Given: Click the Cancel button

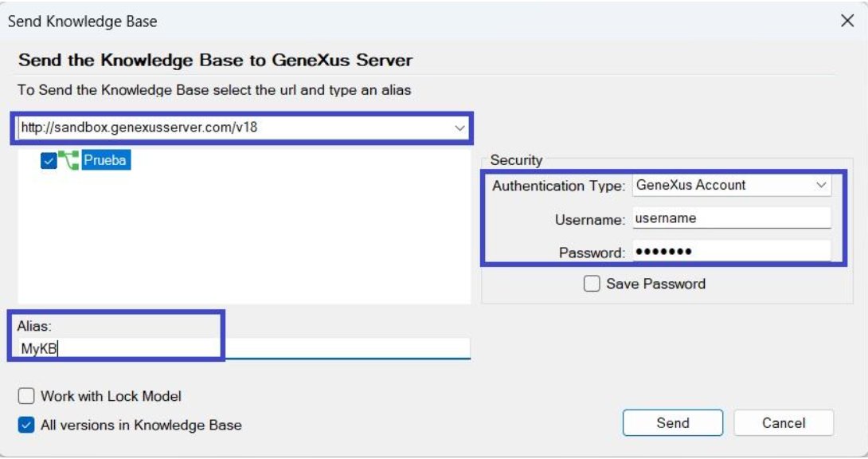Looking at the screenshot, I should (x=783, y=423).
